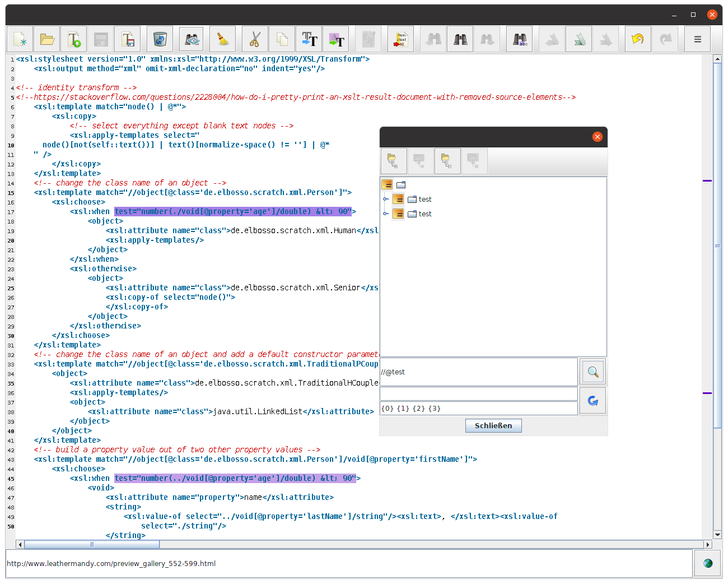728x584 pixels.
Task: Open the hamburger menu
Action: click(x=698, y=39)
